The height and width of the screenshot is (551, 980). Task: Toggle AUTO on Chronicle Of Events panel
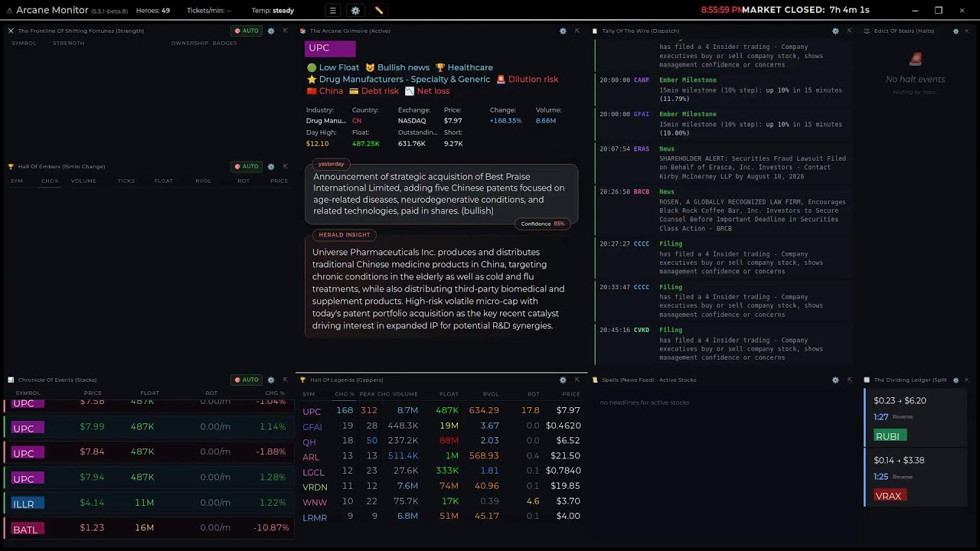pyautogui.click(x=247, y=380)
